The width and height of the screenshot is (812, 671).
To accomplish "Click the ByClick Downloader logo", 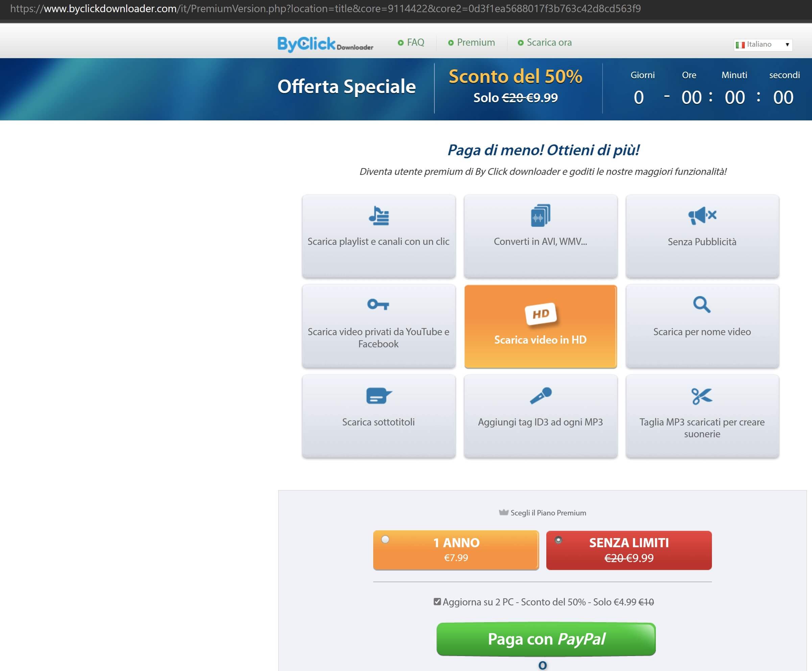I will [325, 44].
